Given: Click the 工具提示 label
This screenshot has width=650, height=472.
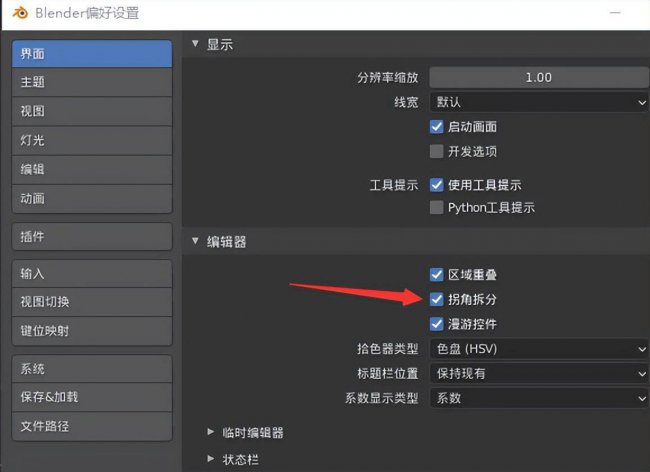Looking at the screenshot, I should tap(394, 185).
